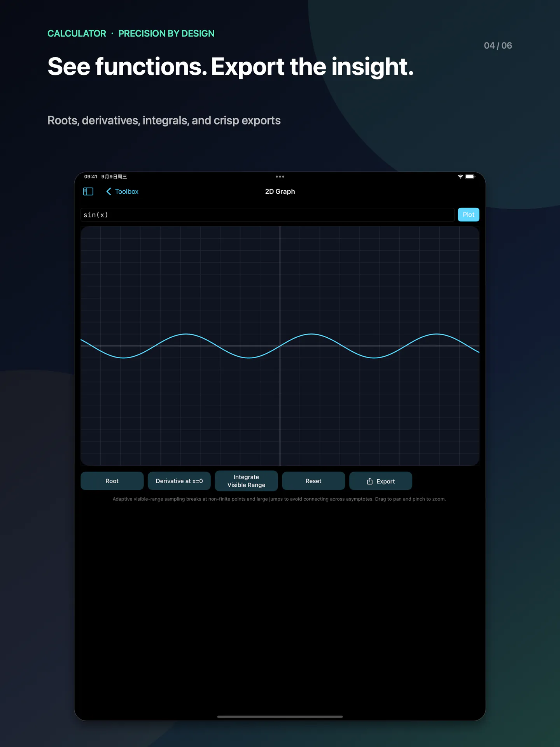Tap the Wi-Fi status icon
The height and width of the screenshot is (747, 560).
coord(460,177)
